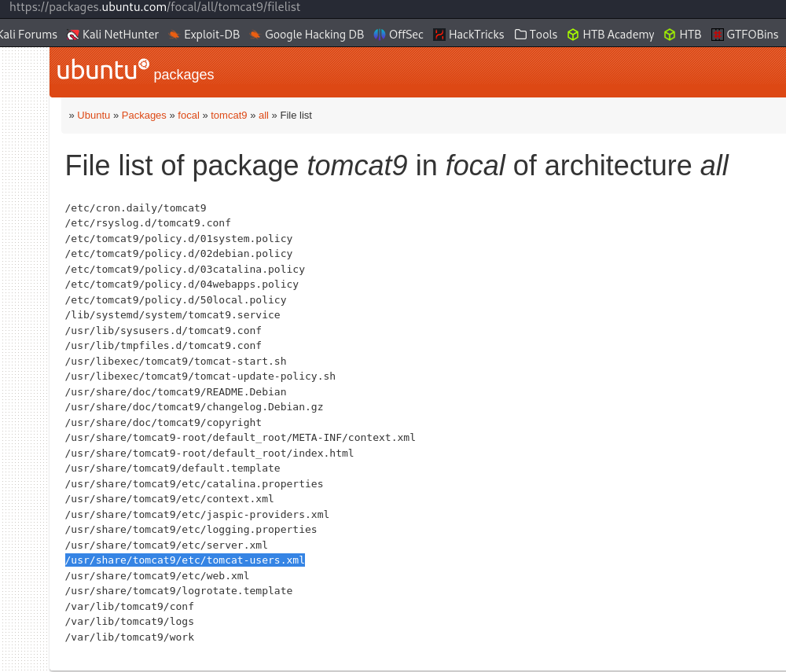This screenshot has height=672, width=786.
Task: Open the HTB Academy bookmark icon
Action: [x=573, y=35]
